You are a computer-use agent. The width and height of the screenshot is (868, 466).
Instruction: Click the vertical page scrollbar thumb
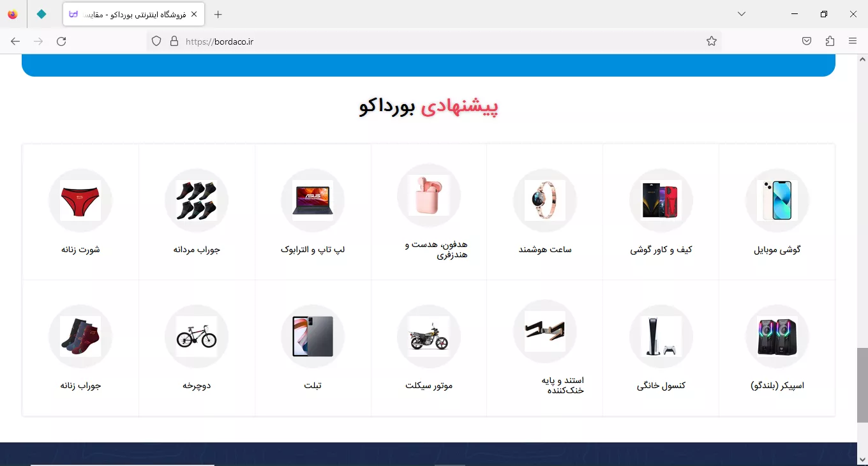coord(862,385)
